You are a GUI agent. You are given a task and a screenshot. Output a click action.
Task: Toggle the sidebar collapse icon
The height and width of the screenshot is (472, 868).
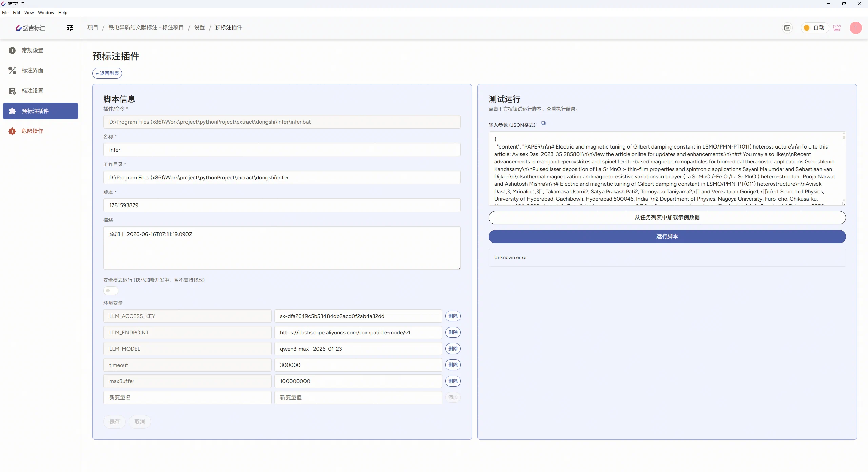pos(70,28)
